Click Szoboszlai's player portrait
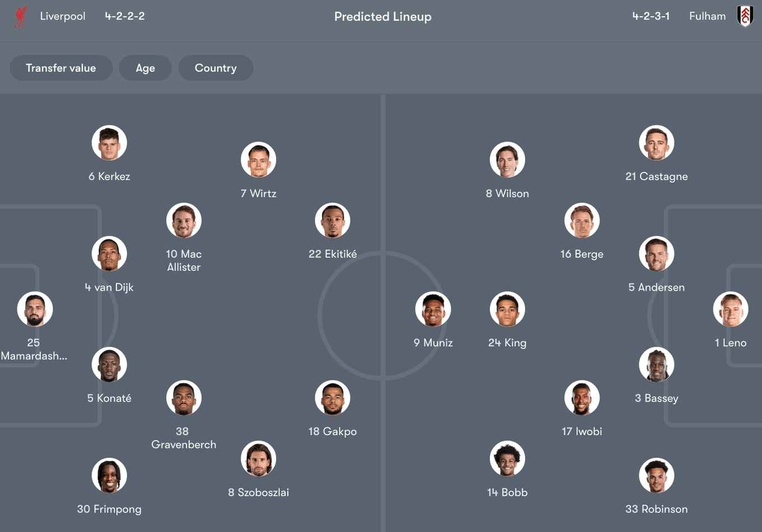This screenshot has height=532, width=762. 259,459
